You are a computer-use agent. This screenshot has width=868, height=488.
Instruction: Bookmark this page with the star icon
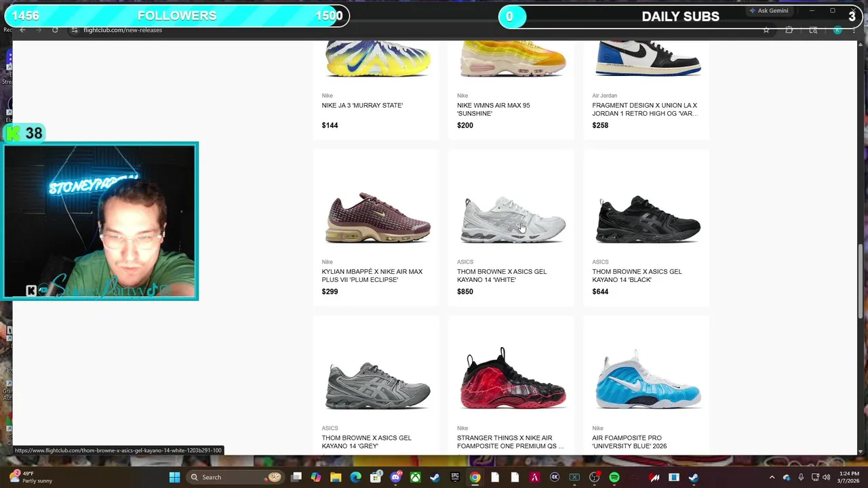pos(766,30)
